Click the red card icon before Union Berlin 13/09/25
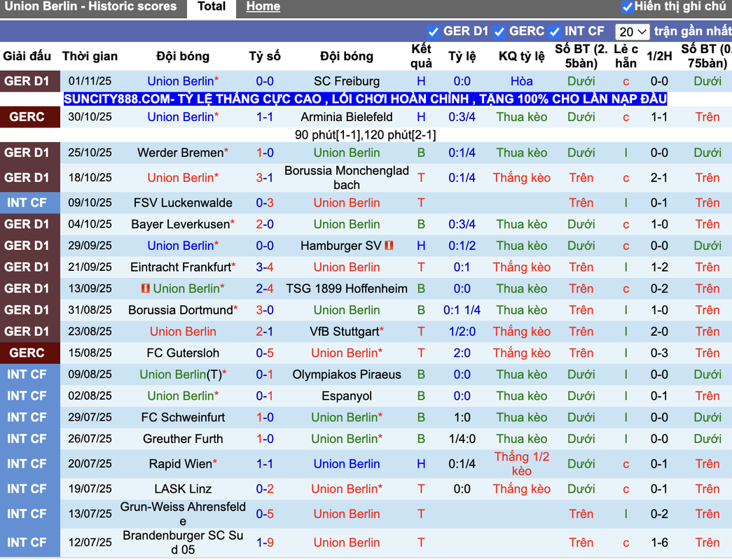Screen dimensions: 732x560 pos(146,288)
